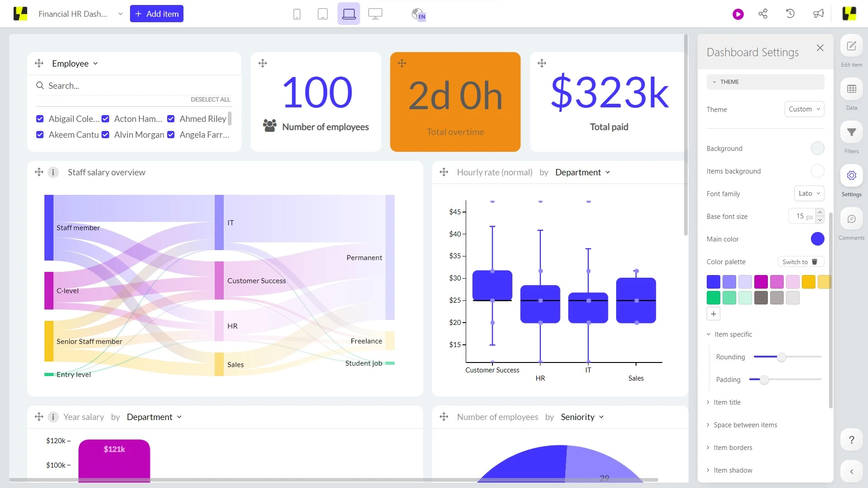Image resolution: width=868 pixels, height=488 pixels.
Task: Click the help question mark button
Action: pyautogui.click(x=851, y=440)
